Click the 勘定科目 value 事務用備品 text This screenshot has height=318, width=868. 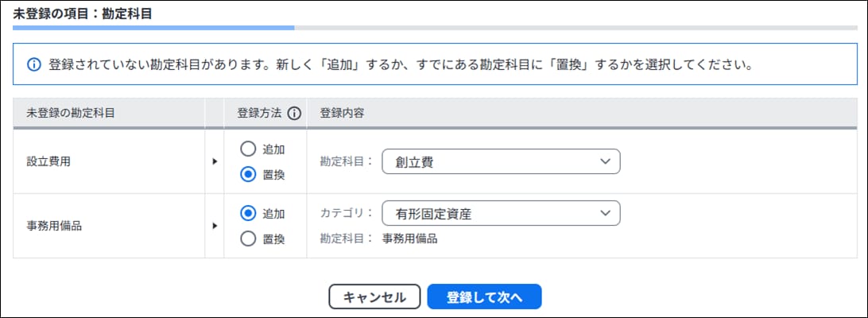tap(410, 238)
